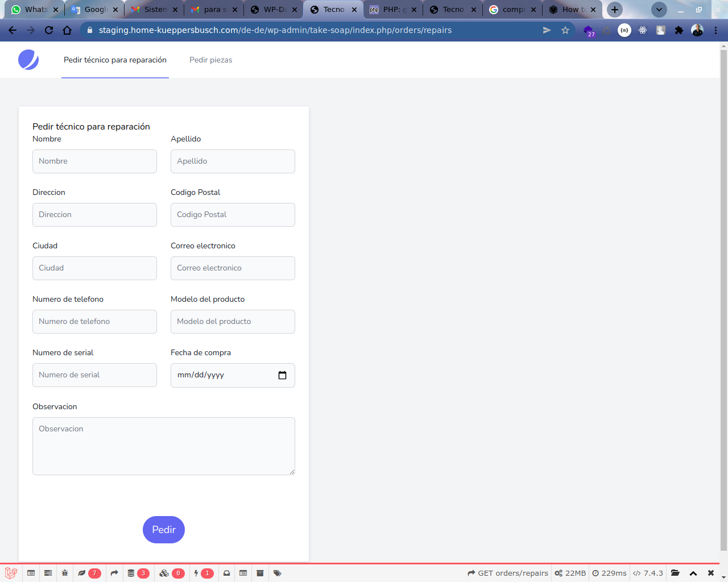Open the calendar picker for Fecha de compra

click(282, 375)
